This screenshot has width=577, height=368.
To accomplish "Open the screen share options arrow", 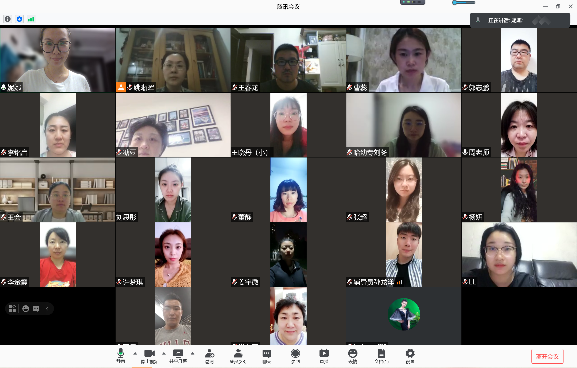I will (192, 354).
